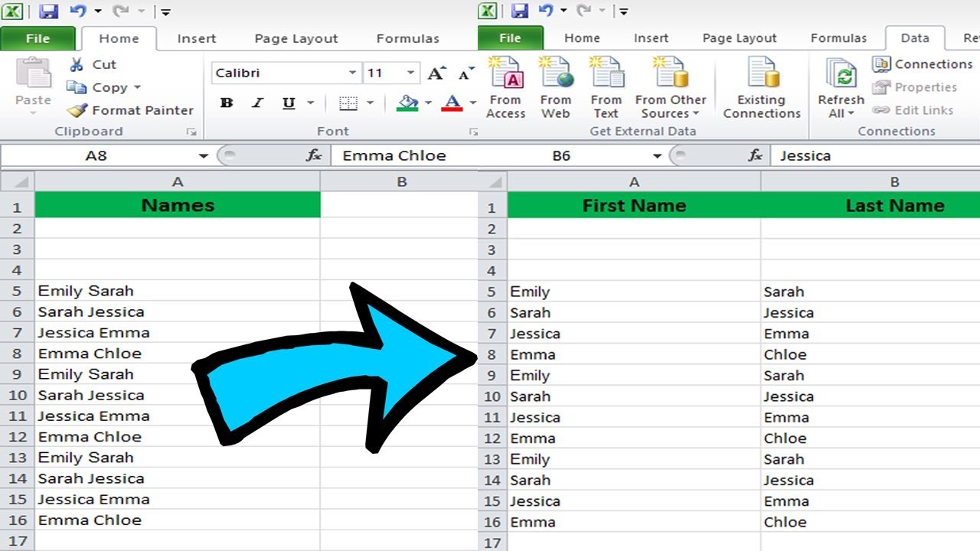Screen dimensions: 980x551
Task: Click the Undo icon in right window
Action: 545,11
